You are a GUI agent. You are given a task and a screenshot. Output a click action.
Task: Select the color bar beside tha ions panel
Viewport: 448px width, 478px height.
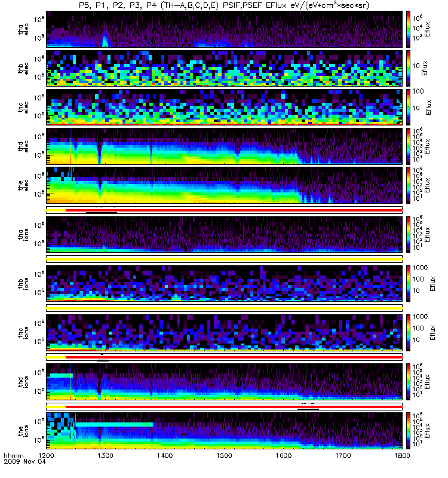pos(408,234)
